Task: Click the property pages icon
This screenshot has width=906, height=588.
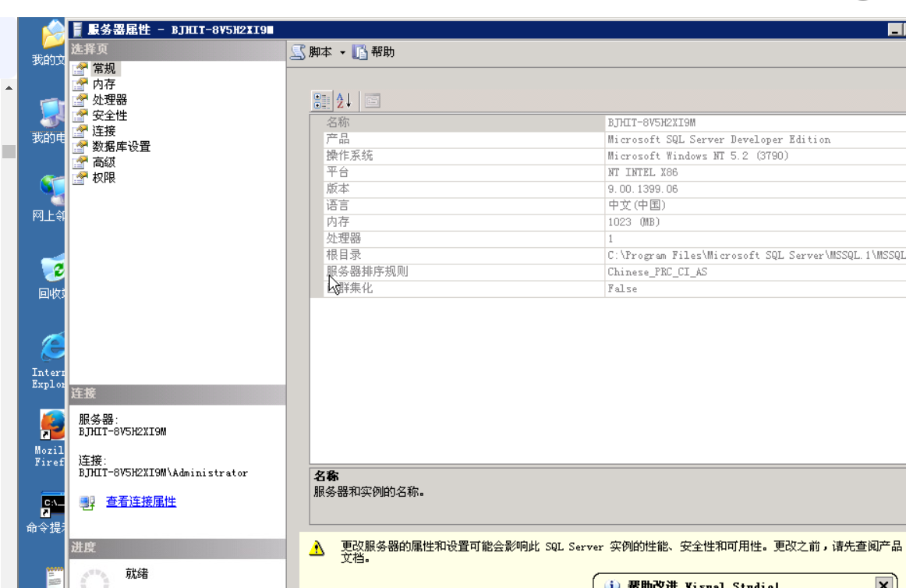Action: (373, 101)
